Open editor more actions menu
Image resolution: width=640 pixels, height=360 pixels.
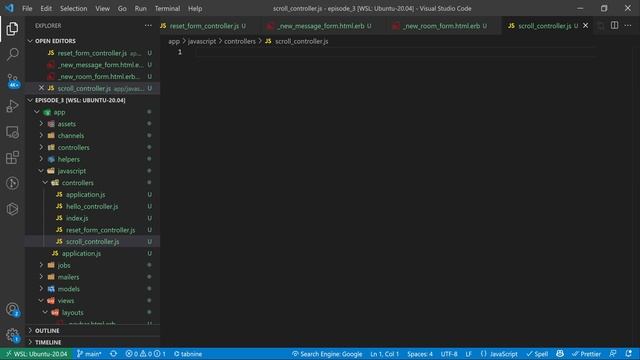628,25
